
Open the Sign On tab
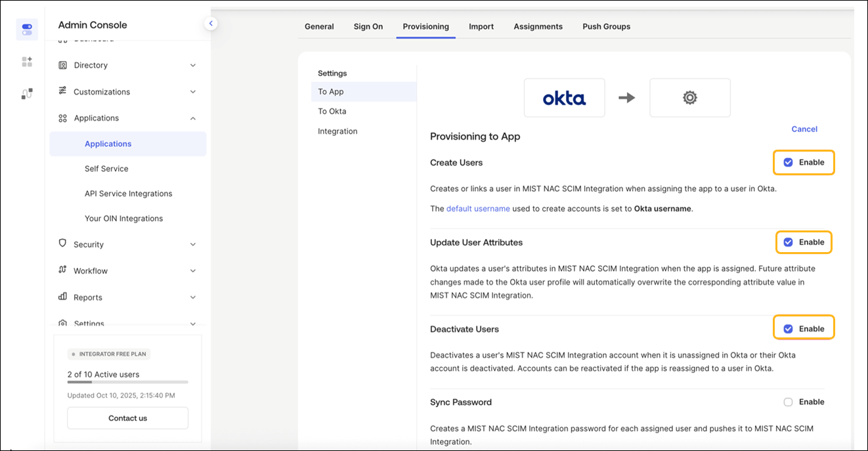(368, 27)
